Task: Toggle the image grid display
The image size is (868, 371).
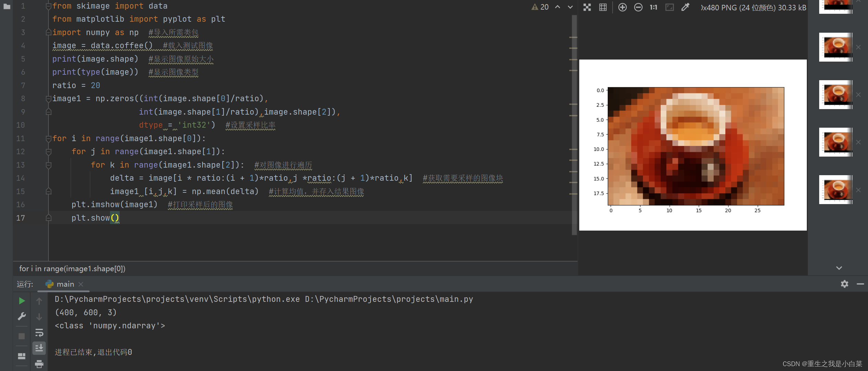Action: coord(603,7)
